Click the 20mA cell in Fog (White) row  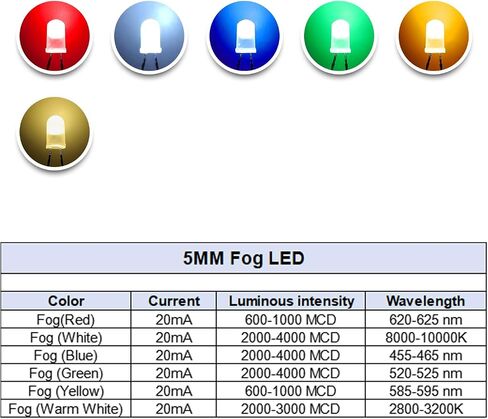[174, 338]
